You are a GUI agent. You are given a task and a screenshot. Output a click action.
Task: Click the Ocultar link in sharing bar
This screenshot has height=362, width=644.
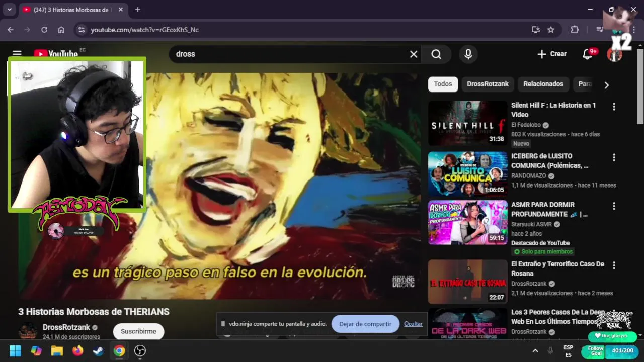[x=413, y=324]
